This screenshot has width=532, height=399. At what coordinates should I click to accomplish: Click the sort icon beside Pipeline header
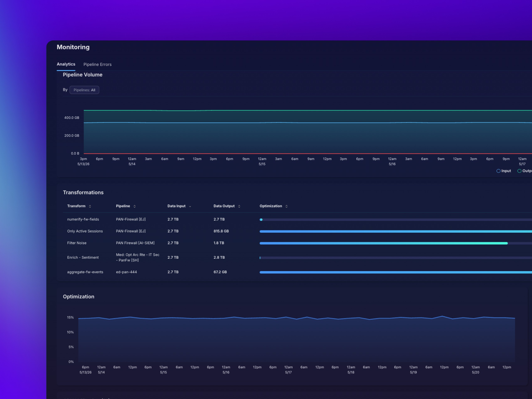[x=134, y=206]
